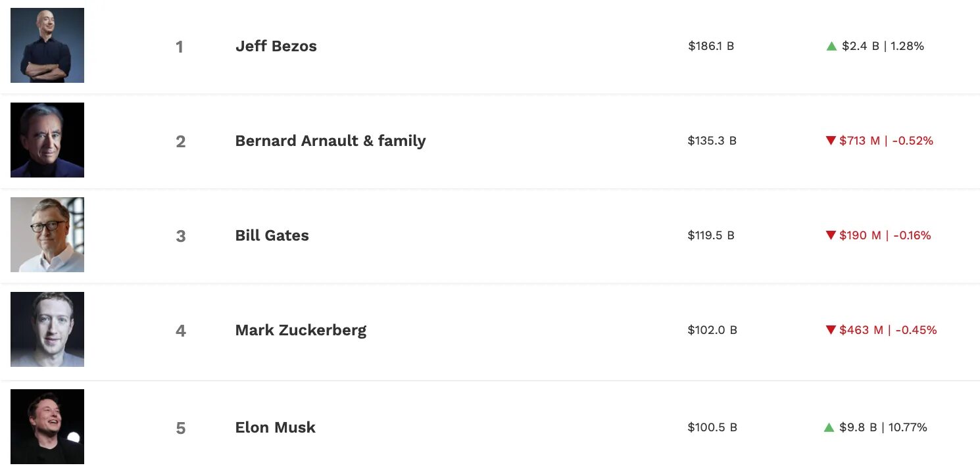Click green up arrow beside $9.8 B
Screen dimensions: 980x476
pyautogui.click(x=829, y=427)
